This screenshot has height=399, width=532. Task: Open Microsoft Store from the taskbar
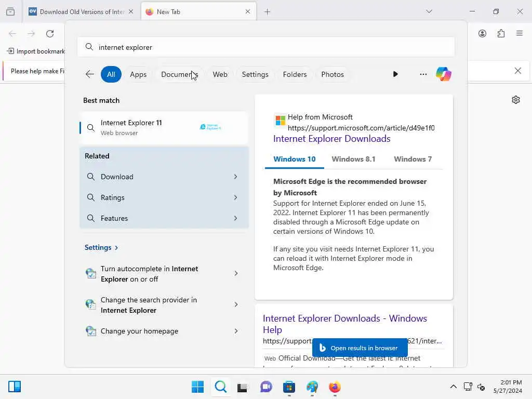(x=289, y=387)
